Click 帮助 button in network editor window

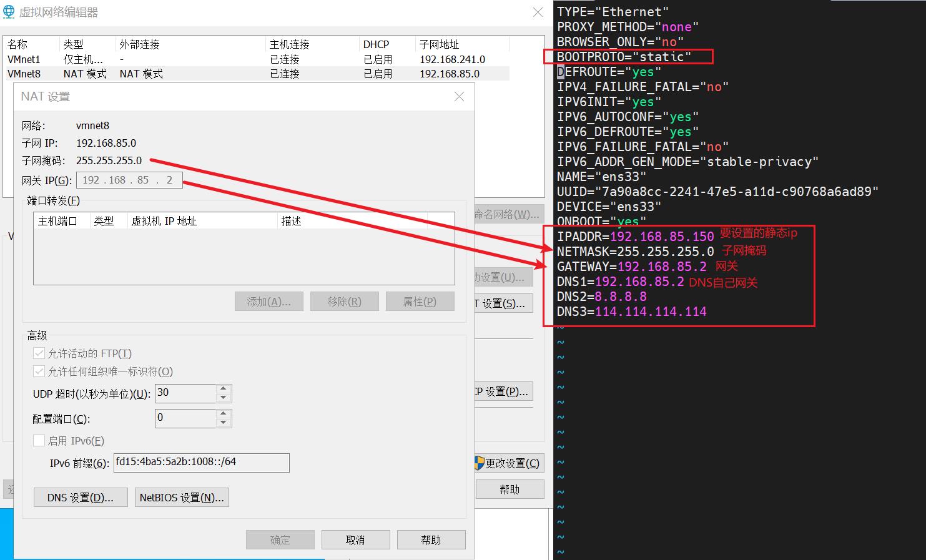510,489
